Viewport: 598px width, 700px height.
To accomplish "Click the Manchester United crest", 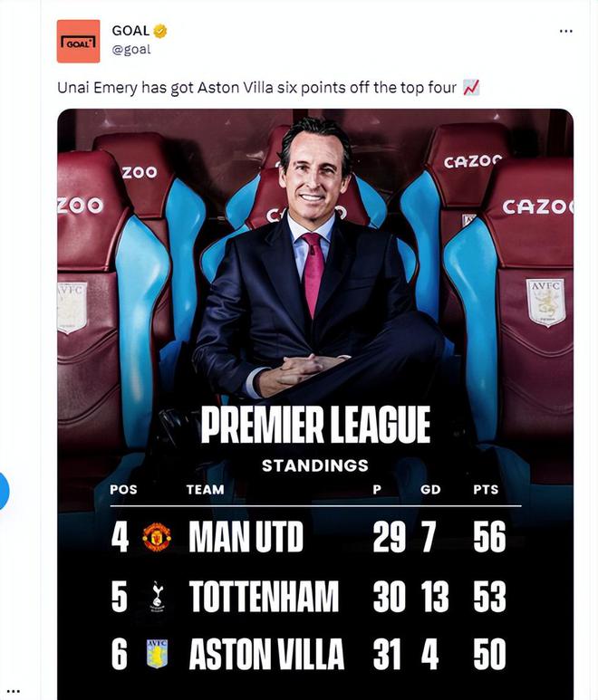I will click(157, 537).
